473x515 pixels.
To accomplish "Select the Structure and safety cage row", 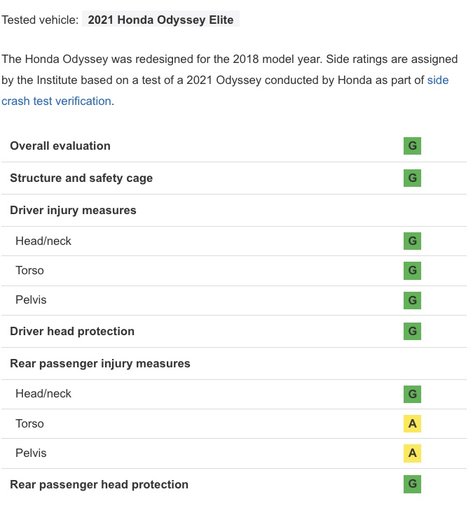I will [x=233, y=178].
